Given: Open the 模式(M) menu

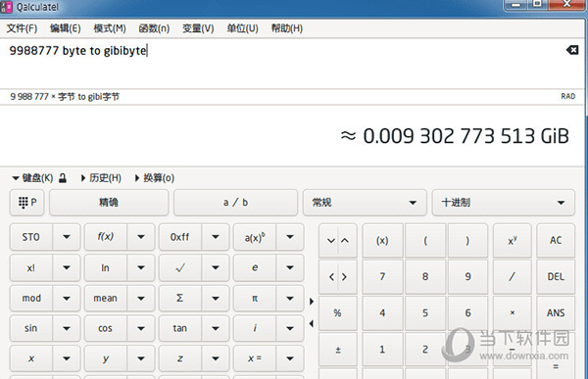Looking at the screenshot, I should [110, 28].
